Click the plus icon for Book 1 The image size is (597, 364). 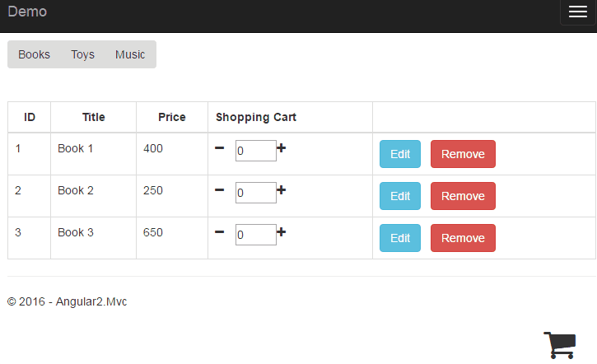(282, 148)
